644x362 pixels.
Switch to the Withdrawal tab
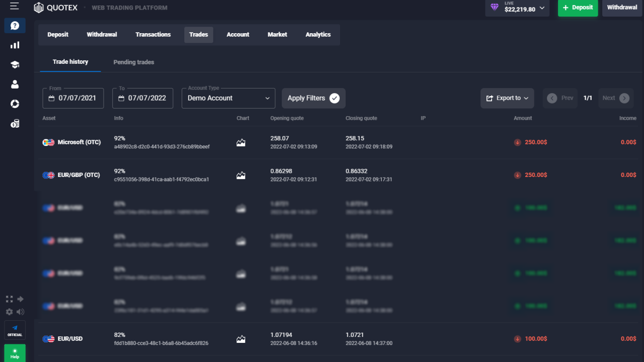coord(102,35)
